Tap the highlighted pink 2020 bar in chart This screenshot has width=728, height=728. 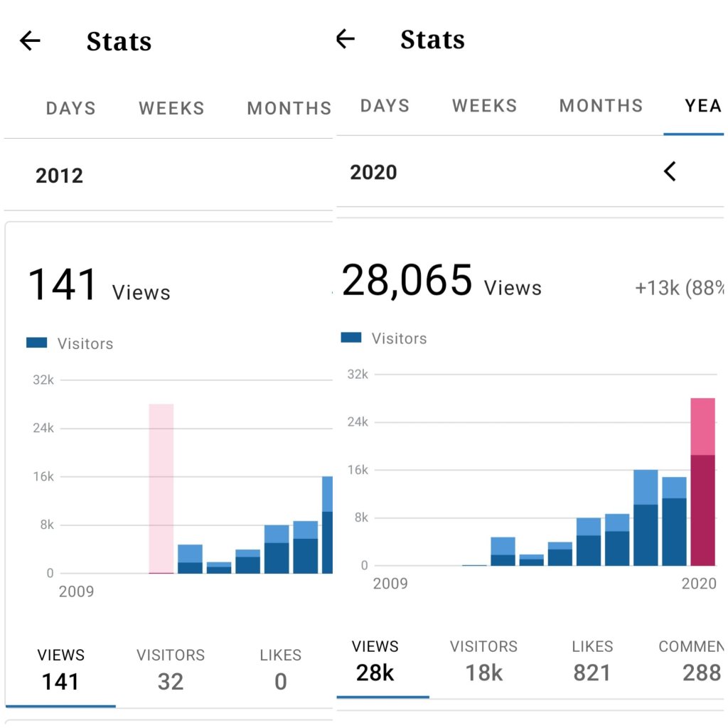click(702, 482)
